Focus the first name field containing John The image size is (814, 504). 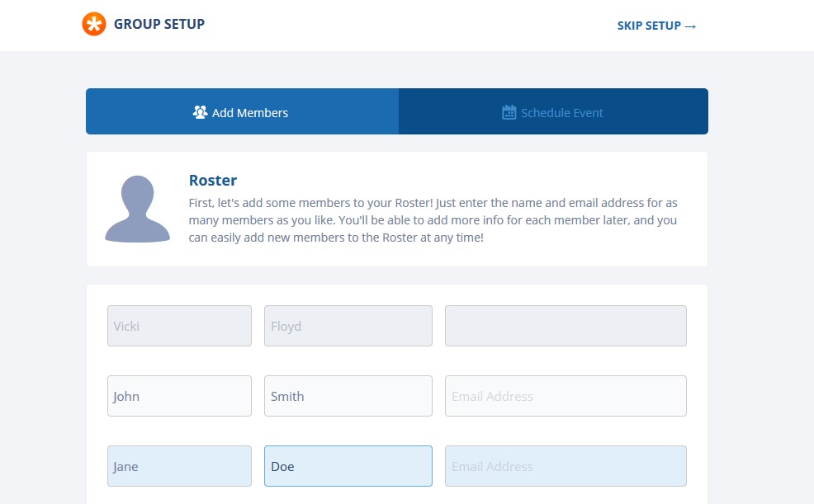click(x=179, y=396)
